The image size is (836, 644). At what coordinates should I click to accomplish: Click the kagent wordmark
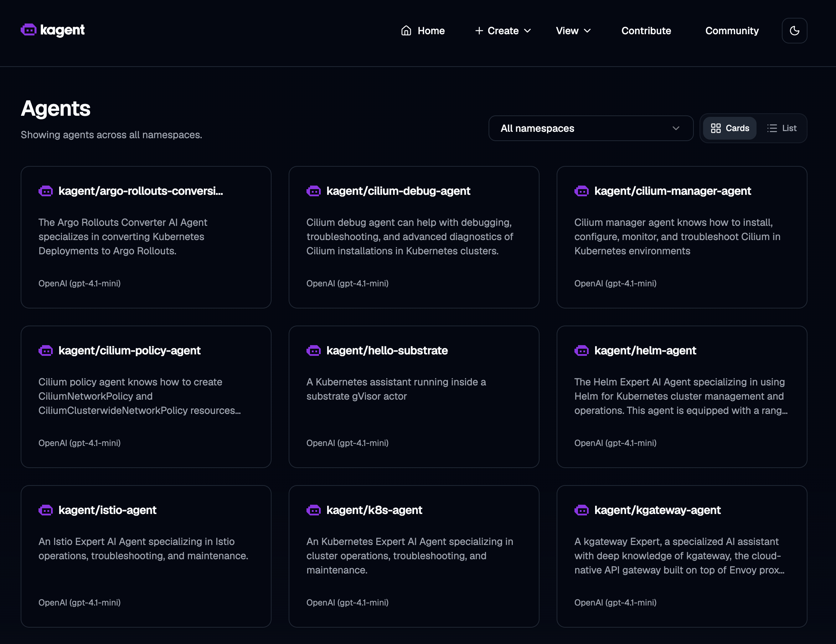[62, 30]
